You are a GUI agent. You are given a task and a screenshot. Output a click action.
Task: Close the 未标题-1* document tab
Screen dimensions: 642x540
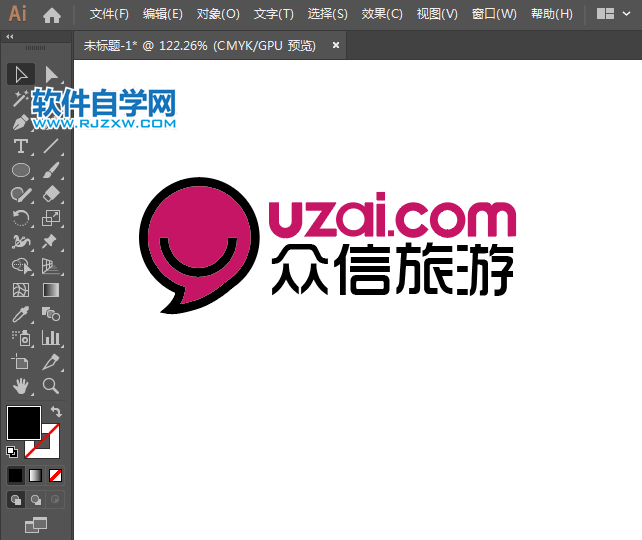tap(336, 45)
